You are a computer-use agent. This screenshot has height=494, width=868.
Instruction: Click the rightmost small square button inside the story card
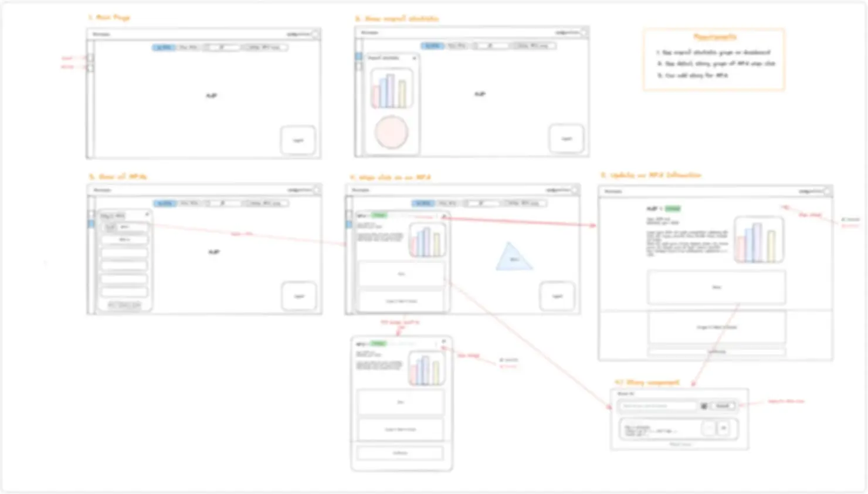724,428
